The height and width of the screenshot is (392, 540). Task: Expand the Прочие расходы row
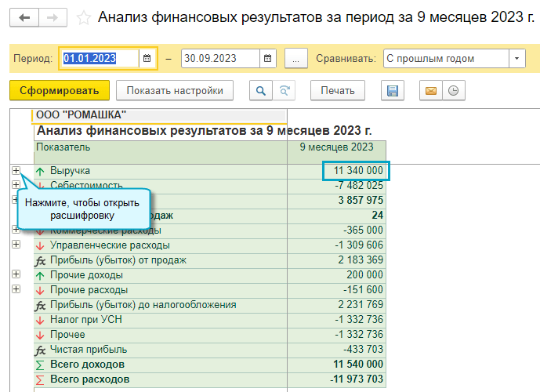16,289
